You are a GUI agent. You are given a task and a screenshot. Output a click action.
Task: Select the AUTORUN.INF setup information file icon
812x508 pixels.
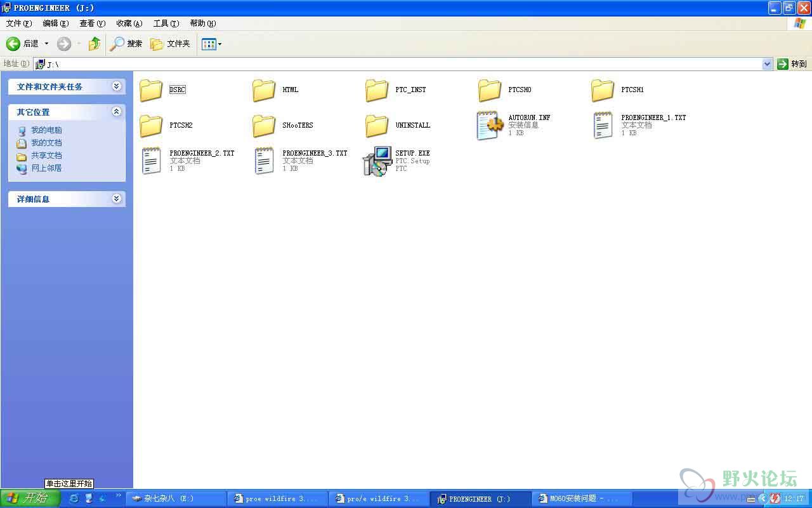490,126
